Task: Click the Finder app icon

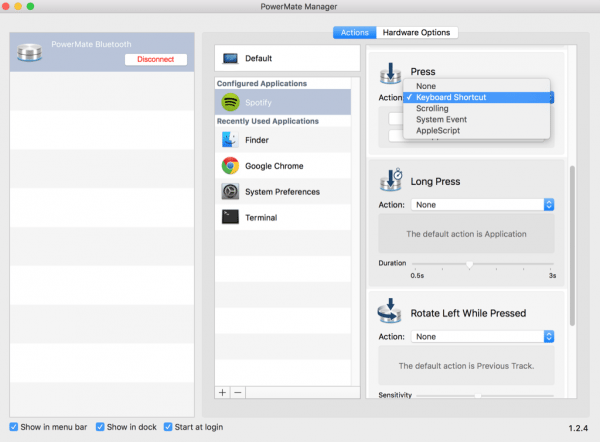Action: tap(230, 140)
